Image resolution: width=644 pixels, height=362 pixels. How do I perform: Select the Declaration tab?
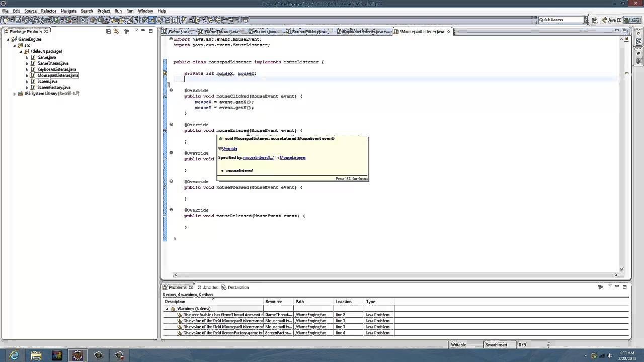(x=235, y=288)
